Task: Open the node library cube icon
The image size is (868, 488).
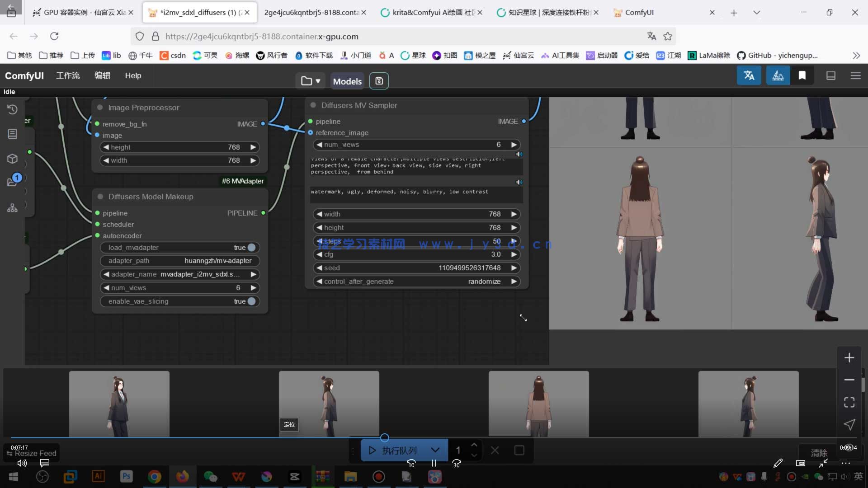Action: coord(12,159)
